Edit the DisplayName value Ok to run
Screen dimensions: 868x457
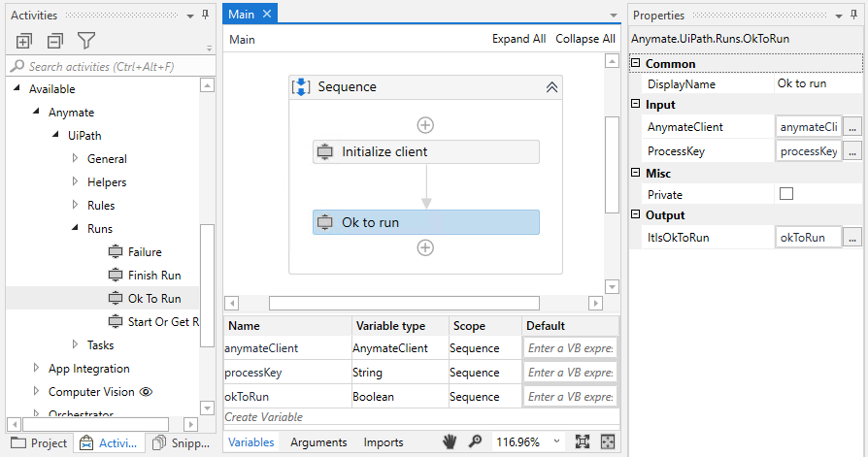click(x=818, y=83)
